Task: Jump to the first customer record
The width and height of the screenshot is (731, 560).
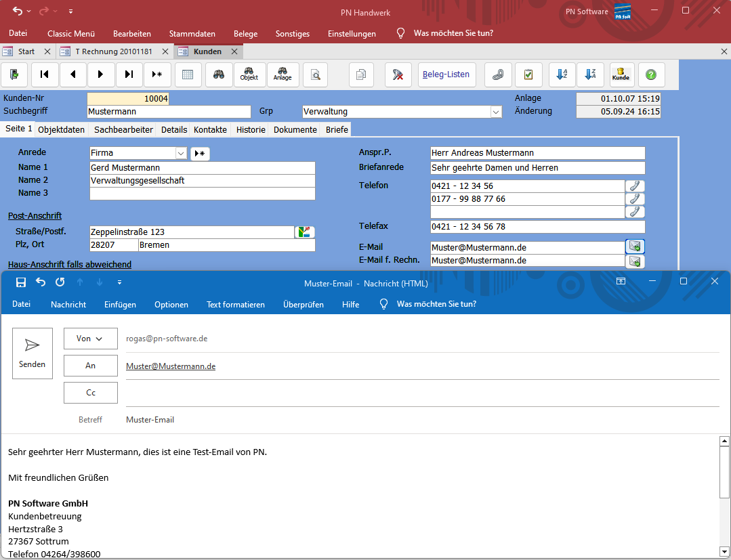Action: [x=45, y=74]
